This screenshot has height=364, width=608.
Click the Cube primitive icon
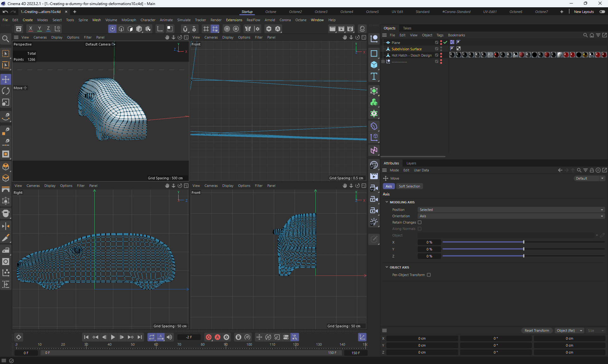click(374, 65)
